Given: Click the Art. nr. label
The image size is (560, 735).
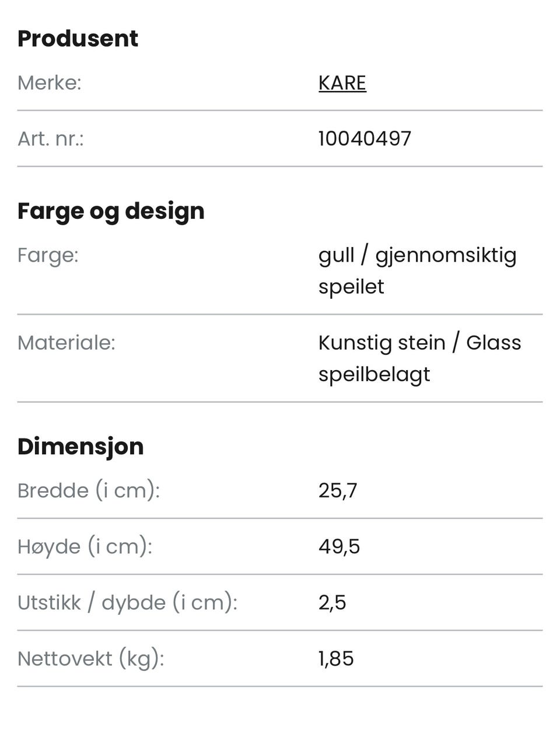Looking at the screenshot, I should pos(51,139).
